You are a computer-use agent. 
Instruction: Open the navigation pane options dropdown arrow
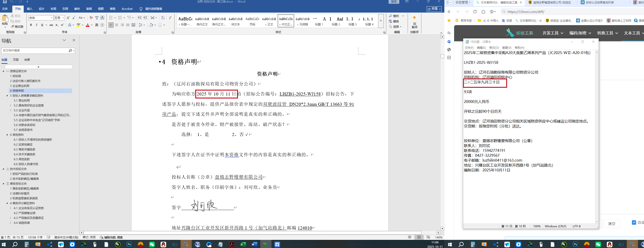[x=64, y=40]
